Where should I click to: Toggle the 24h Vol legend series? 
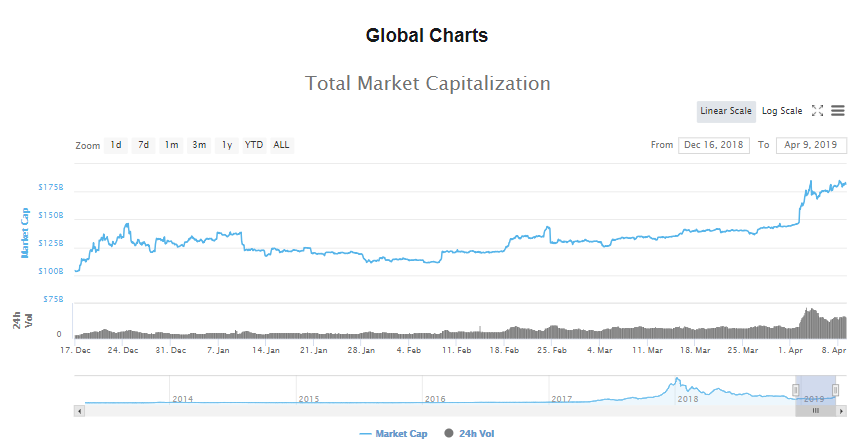point(469,434)
